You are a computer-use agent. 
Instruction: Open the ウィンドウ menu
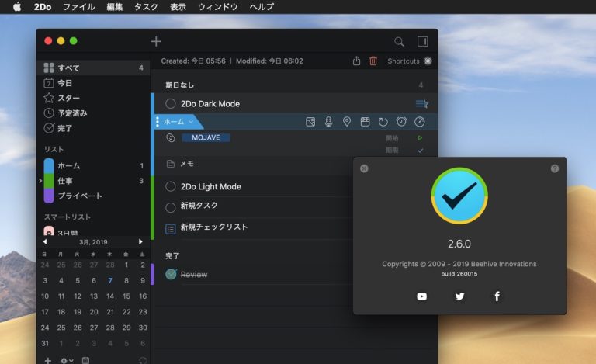218,7
